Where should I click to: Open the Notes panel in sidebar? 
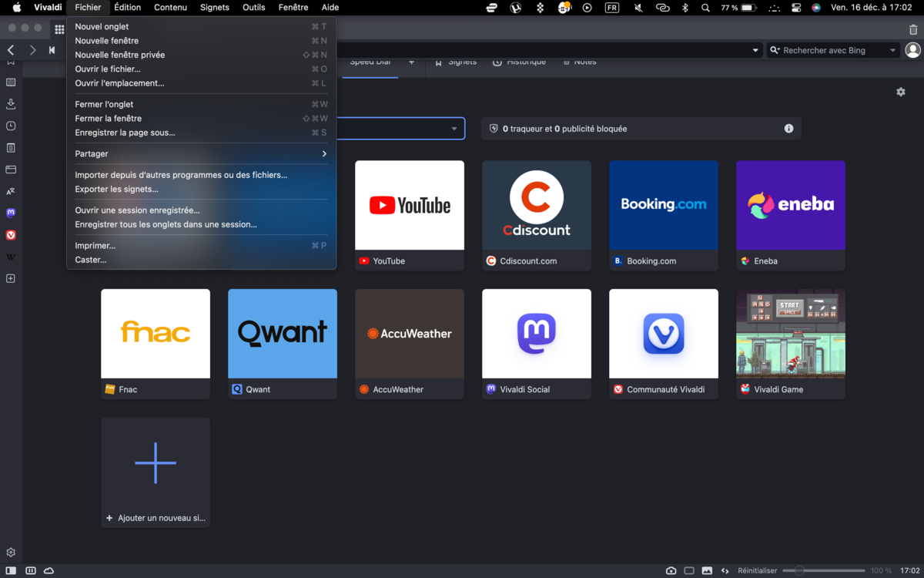[11, 147]
